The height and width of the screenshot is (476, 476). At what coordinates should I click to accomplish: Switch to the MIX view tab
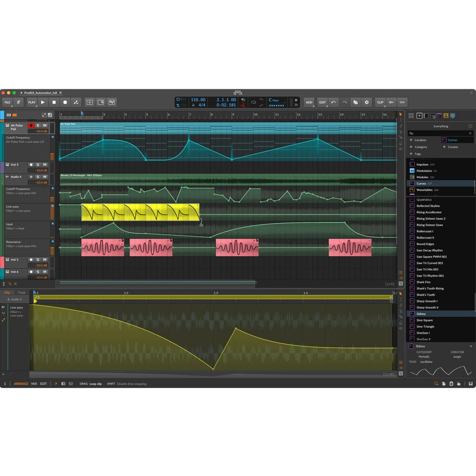[33, 383]
